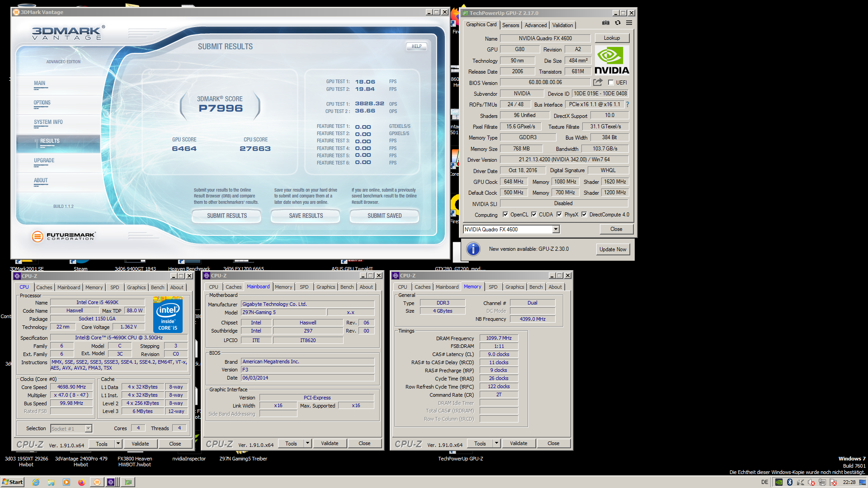Screen dimensions: 868x488
Task: Open Windows Explorer folder icon on taskbar
Action: coord(51,482)
